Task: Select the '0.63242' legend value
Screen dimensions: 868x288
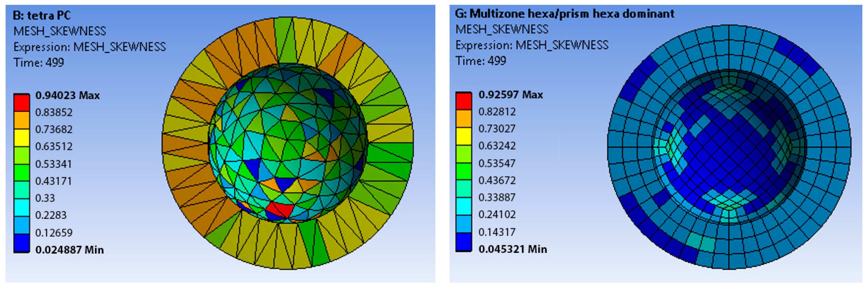Action: (497, 146)
